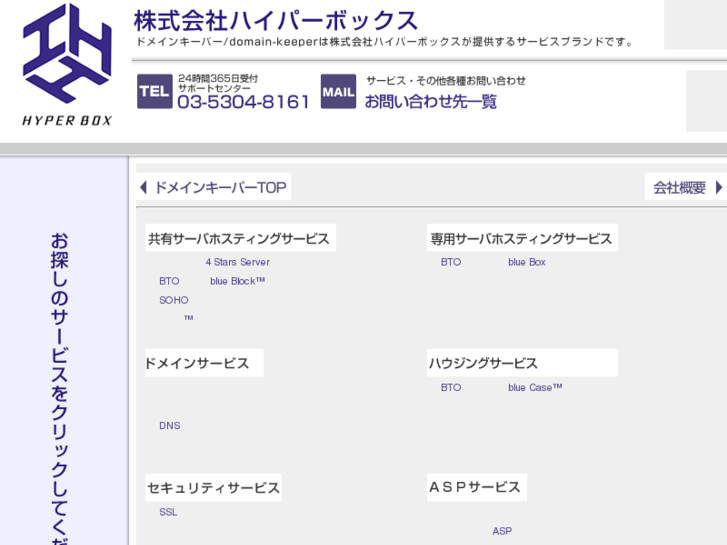Click the vertical お探しのサービス sidebar text
This screenshot has height=545, width=727.
(x=59, y=389)
